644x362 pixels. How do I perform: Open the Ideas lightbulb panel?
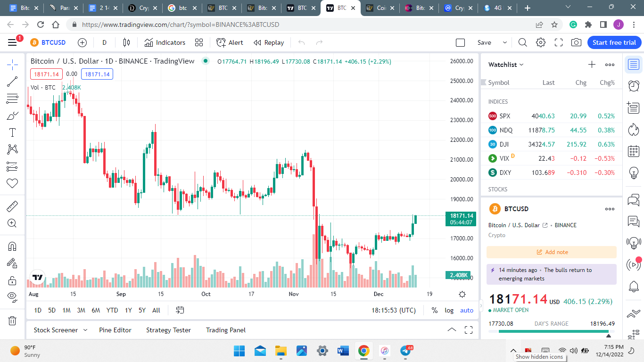634,173
